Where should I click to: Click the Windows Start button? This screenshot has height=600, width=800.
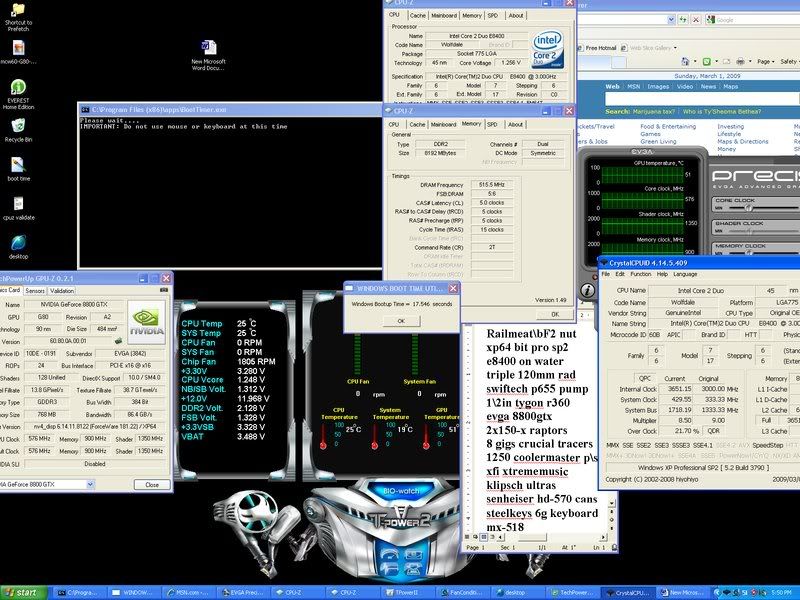click(x=23, y=592)
